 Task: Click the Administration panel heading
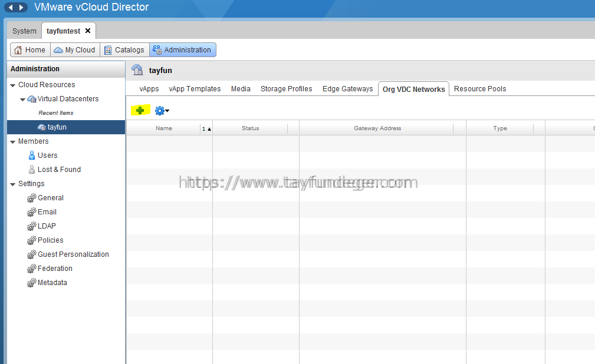[35, 69]
